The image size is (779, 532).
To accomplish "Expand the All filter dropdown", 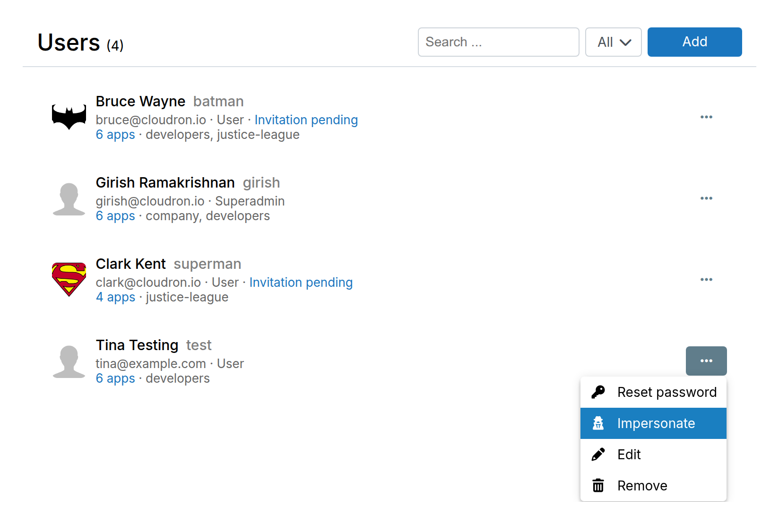I will pyautogui.click(x=614, y=42).
